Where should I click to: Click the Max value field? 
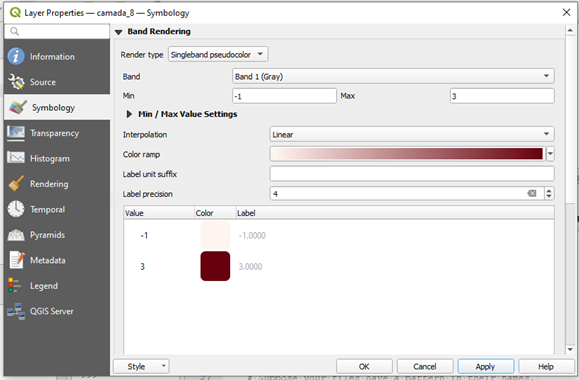(x=502, y=96)
